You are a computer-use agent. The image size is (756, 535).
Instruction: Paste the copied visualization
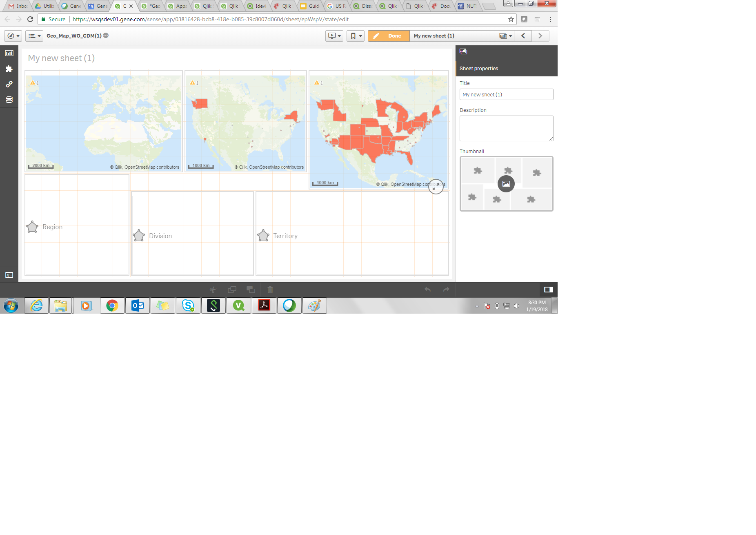coord(251,289)
